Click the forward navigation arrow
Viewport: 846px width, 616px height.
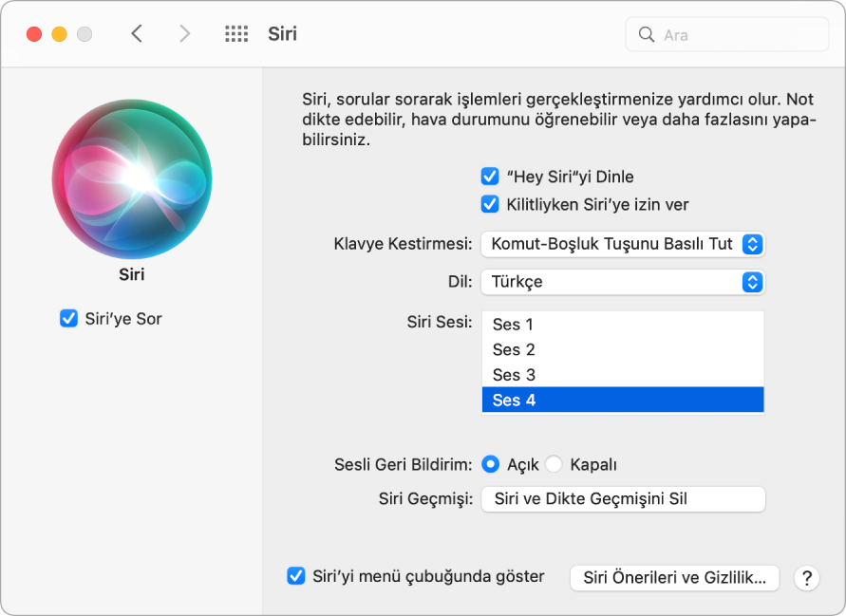click(184, 33)
